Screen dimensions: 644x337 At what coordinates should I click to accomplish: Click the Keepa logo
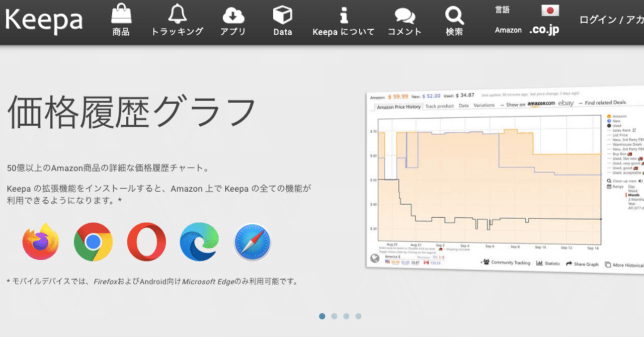pyautogui.click(x=44, y=20)
